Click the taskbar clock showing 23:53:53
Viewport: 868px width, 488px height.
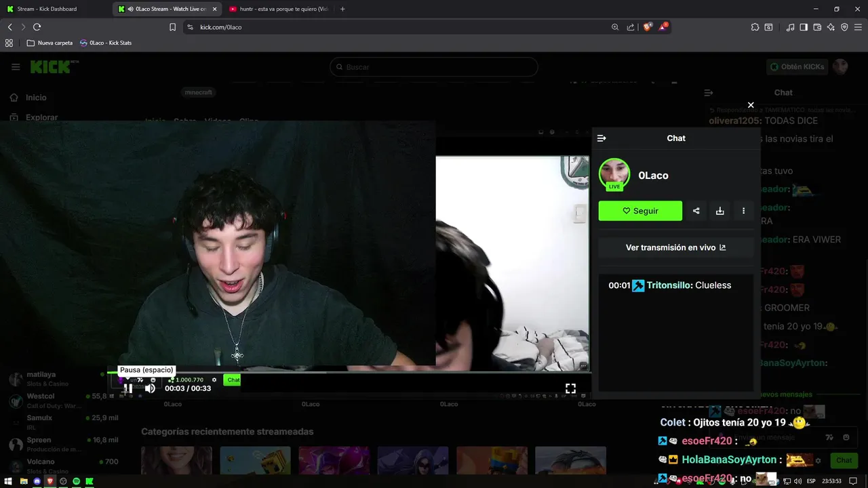tap(831, 481)
